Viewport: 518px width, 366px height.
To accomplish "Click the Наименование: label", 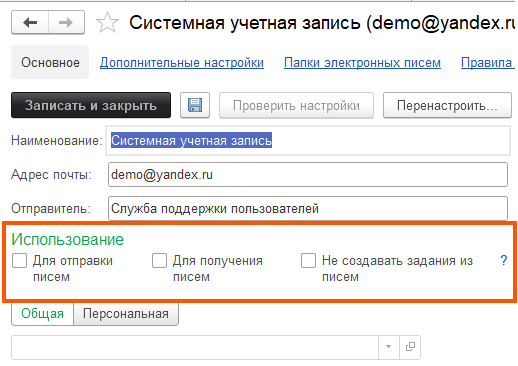I will [57, 140].
